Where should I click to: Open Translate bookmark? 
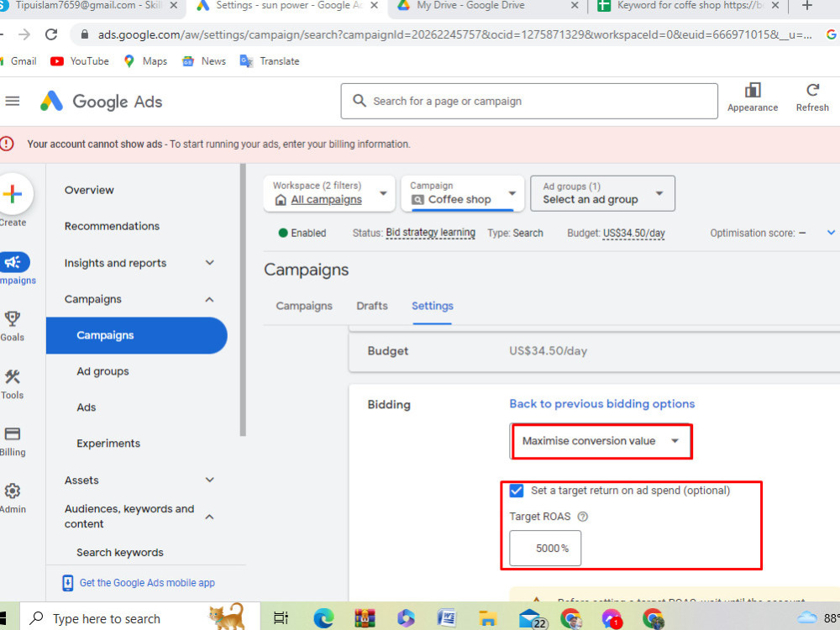270,61
